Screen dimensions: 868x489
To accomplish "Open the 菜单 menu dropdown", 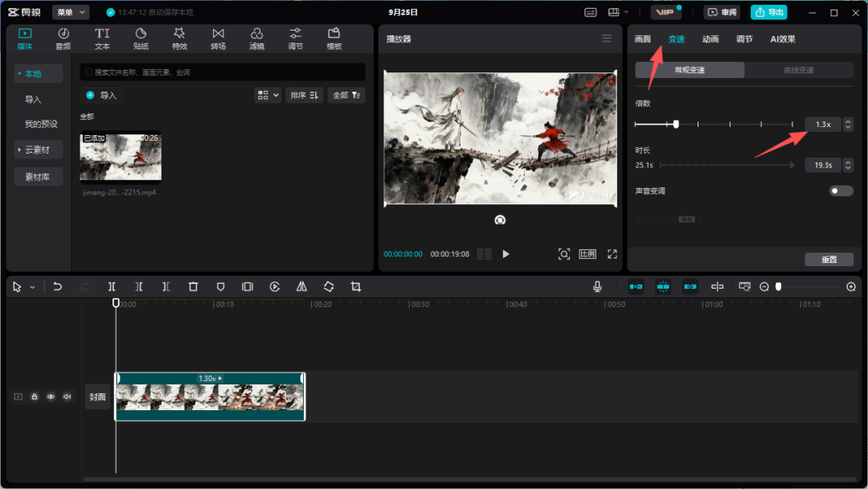I will [71, 12].
